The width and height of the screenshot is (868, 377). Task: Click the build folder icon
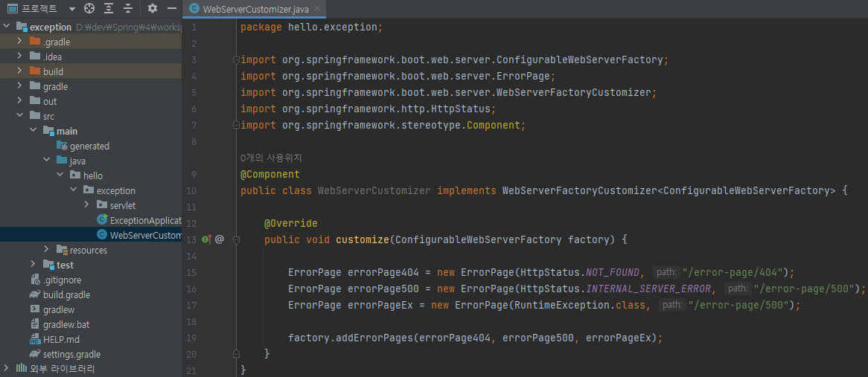(35, 71)
